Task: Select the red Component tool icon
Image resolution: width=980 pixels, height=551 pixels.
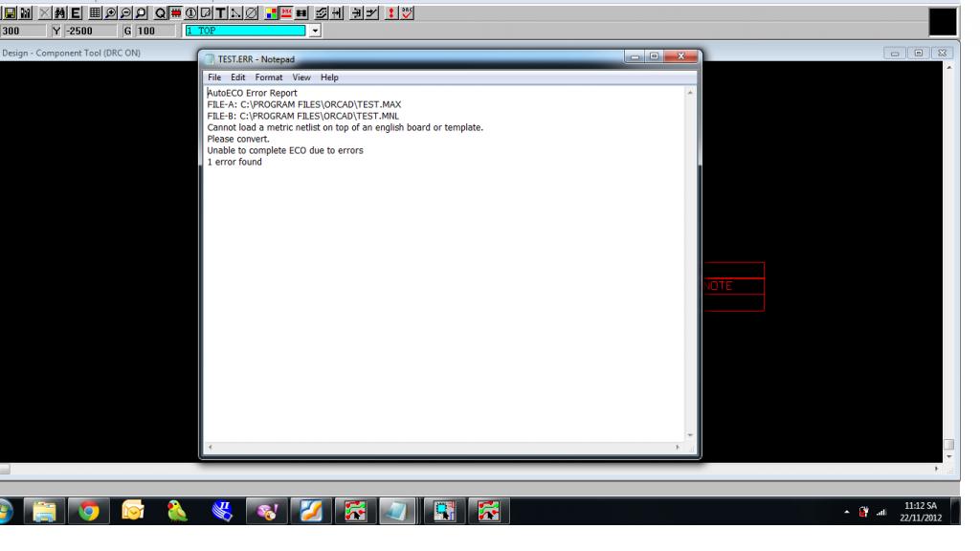Action: click(176, 13)
